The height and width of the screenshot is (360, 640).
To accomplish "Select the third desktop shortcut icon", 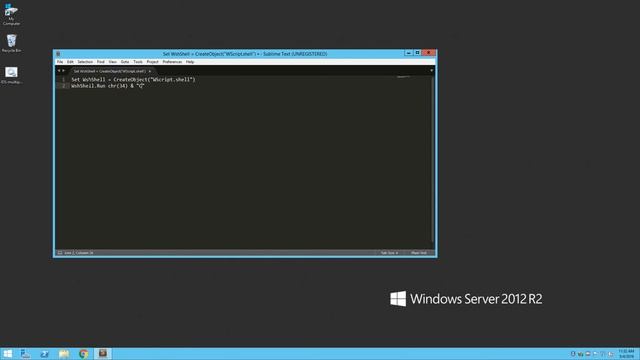I will (x=11, y=76).
